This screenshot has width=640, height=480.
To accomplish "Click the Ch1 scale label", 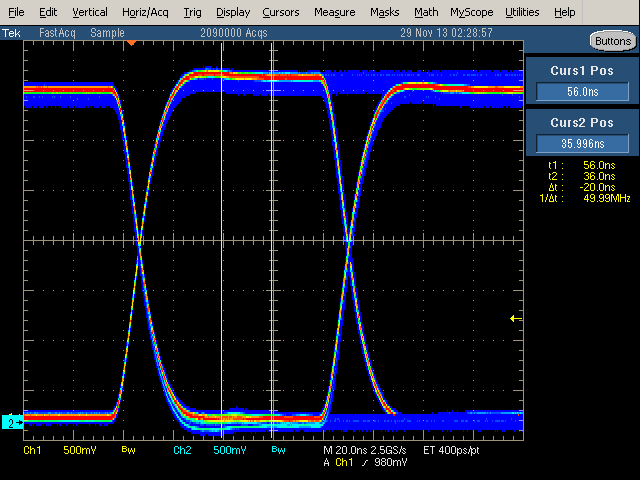I will tap(32, 450).
